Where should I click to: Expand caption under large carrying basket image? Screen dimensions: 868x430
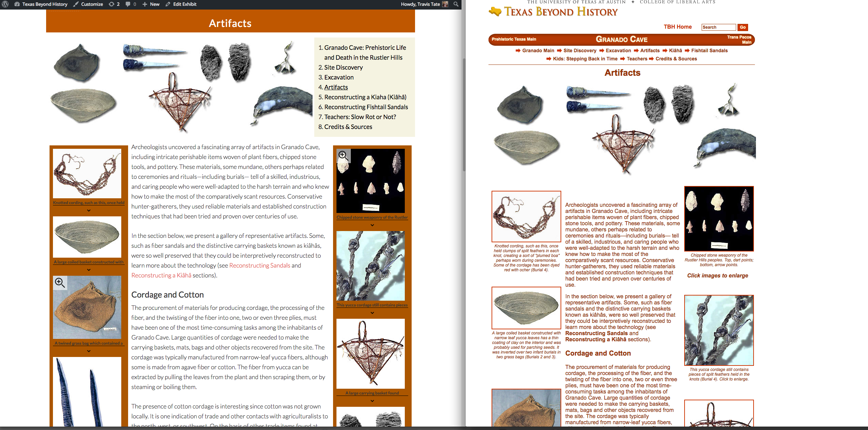[372, 401]
